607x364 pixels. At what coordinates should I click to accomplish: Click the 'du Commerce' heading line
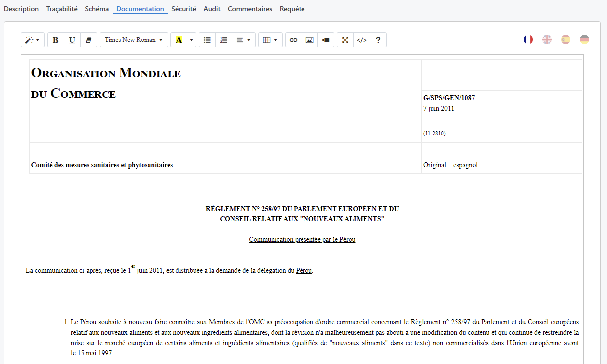coord(74,94)
